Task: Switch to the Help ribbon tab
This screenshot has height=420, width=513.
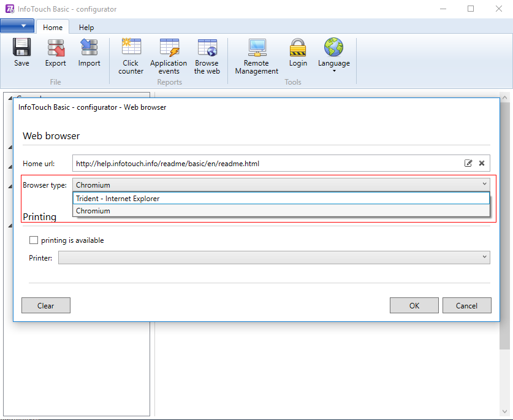Action: click(86, 27)
